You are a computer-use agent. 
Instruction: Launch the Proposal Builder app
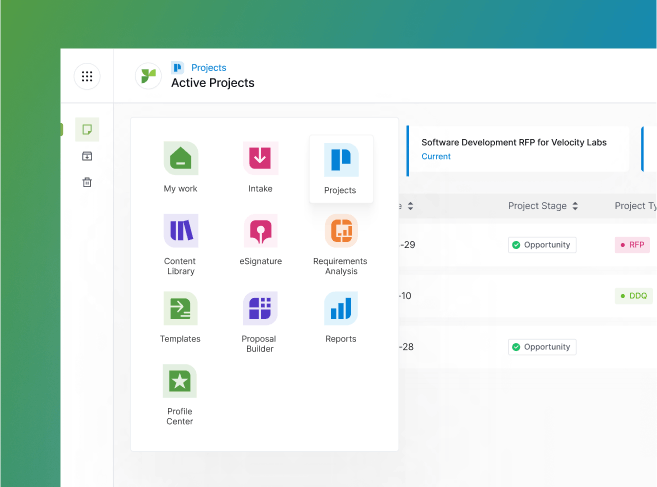260,322
